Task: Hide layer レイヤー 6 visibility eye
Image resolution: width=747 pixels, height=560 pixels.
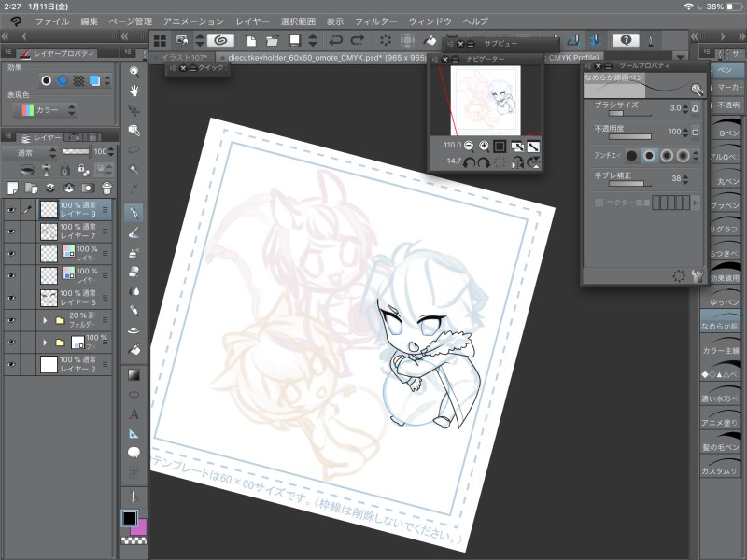Action: click(x=11, y=298)
